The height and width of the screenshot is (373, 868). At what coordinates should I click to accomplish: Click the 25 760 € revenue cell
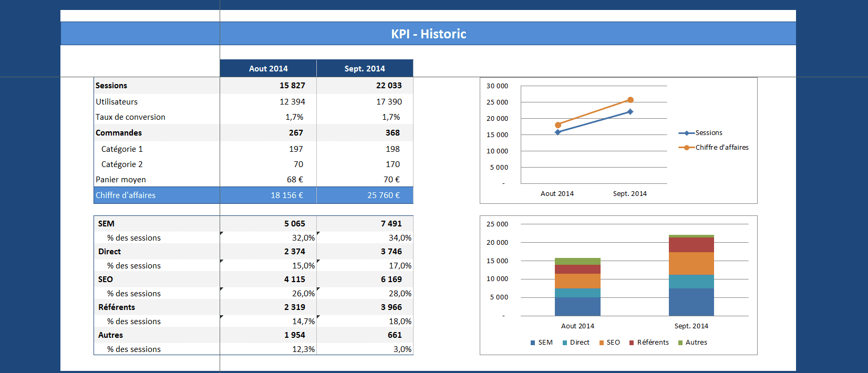pyautogui.click(x=383, y=195)
